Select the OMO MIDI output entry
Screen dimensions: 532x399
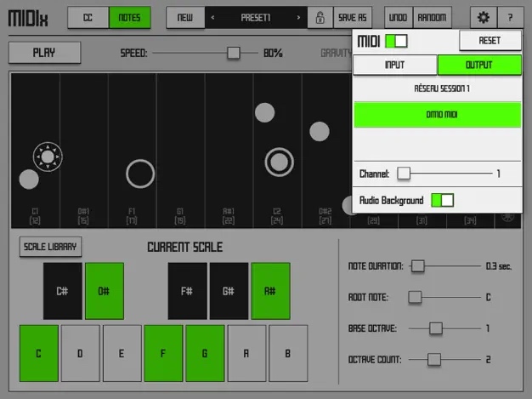tap(438, 115)
